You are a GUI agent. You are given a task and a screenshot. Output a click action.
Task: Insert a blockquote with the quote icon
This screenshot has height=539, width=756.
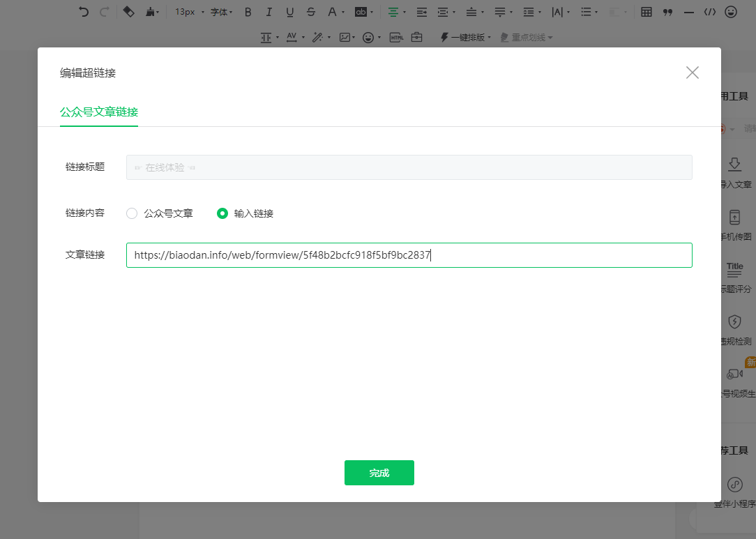(667, 12)
